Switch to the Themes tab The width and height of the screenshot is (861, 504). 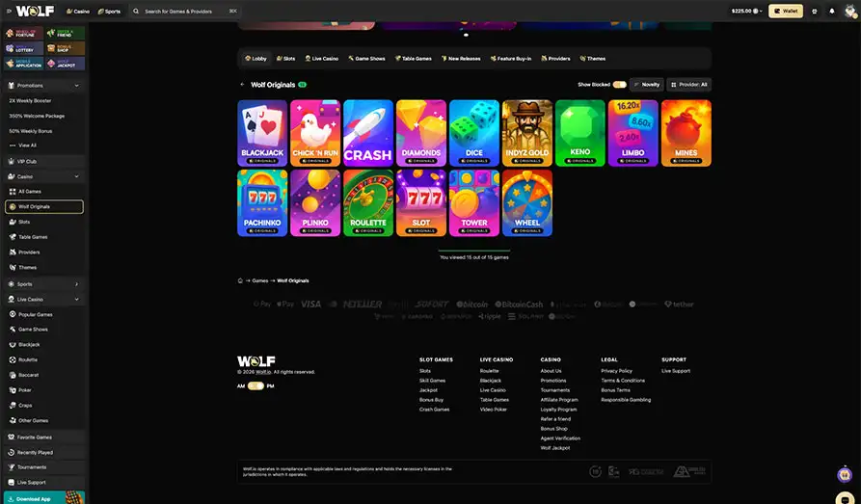[x=593, y=59]
